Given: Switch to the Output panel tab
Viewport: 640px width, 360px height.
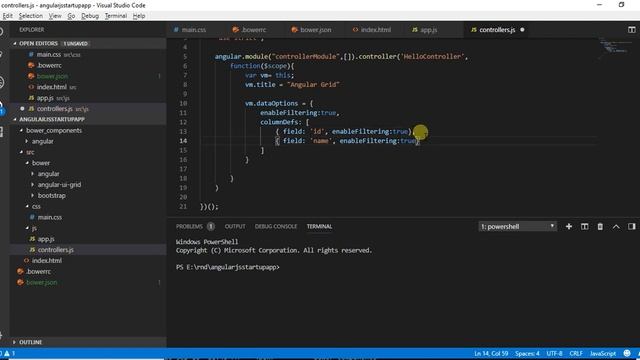Looking at the screenshot, I should coord(235,227).
